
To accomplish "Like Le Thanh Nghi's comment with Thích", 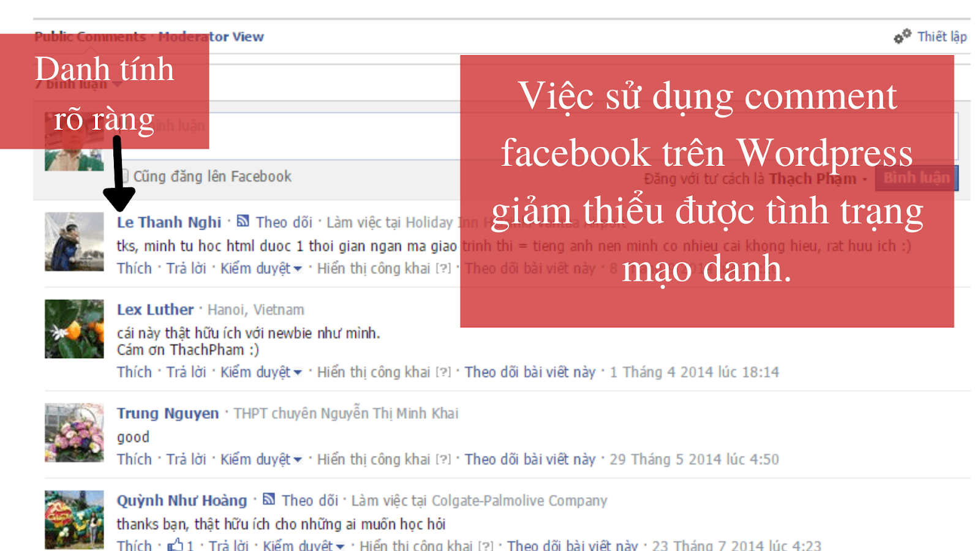I will pos(134,268).
